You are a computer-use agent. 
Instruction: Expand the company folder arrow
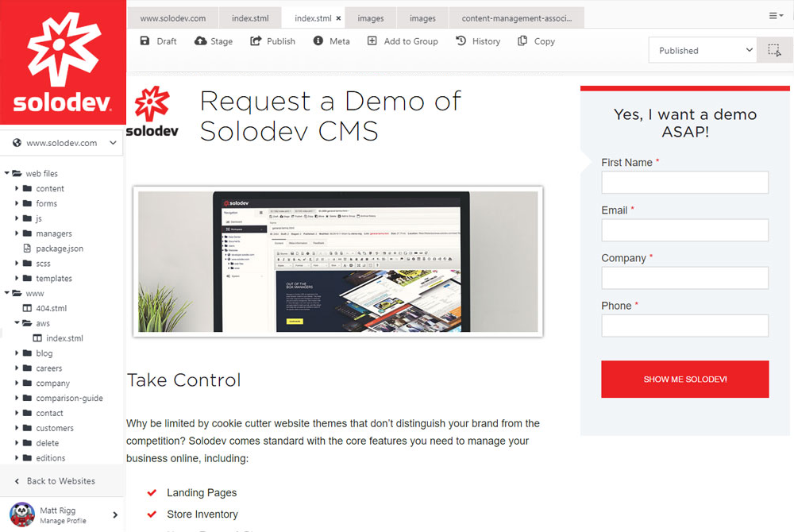click(x=17, y=383)
